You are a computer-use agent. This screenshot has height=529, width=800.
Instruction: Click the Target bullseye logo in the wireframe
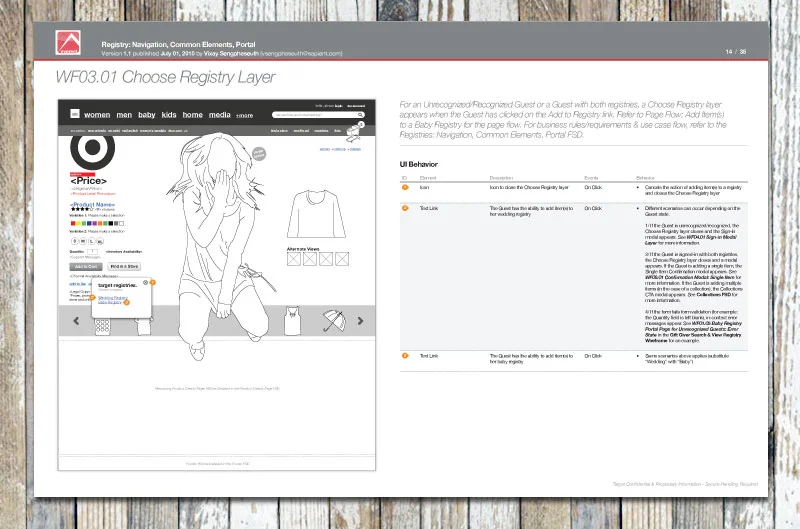[92, 148]
